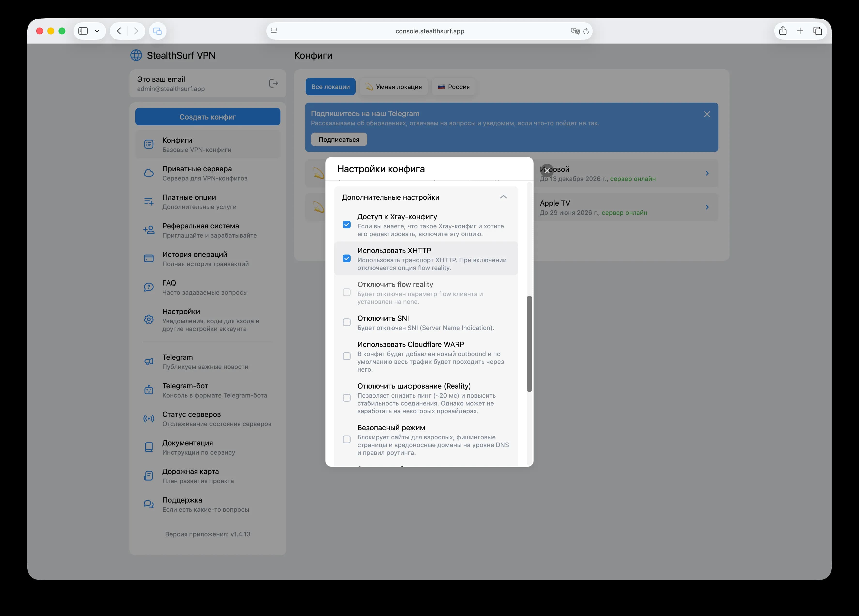Check Использовать Cloudflare WARP option
Screen dimensions: 859x616
tap(347, 356)
